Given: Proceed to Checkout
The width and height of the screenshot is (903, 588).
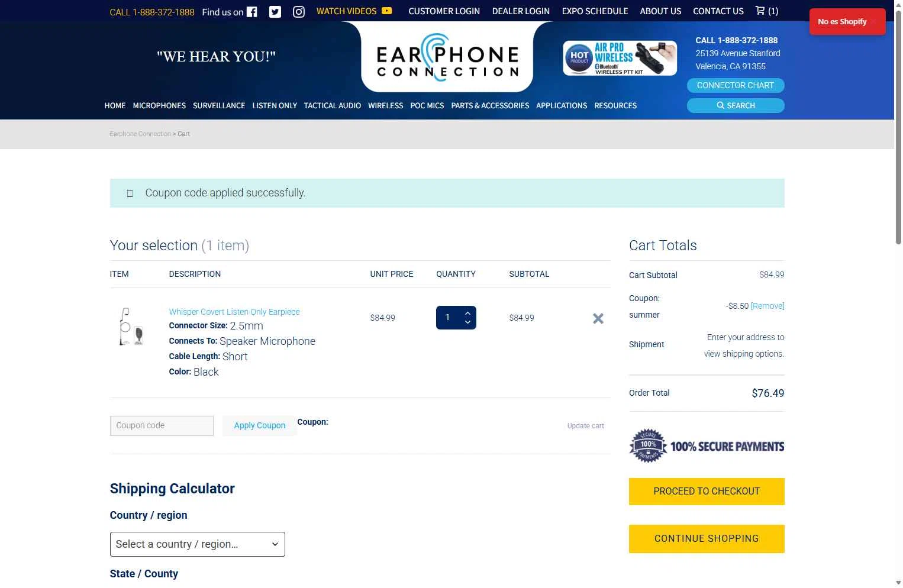Looking at the screenshot, I should (707, 492).
